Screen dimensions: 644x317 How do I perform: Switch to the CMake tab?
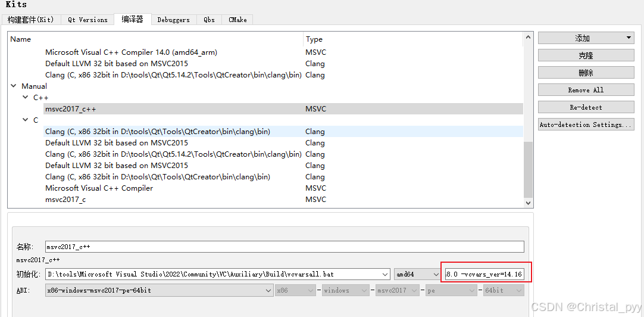click(x=237, y=20)
